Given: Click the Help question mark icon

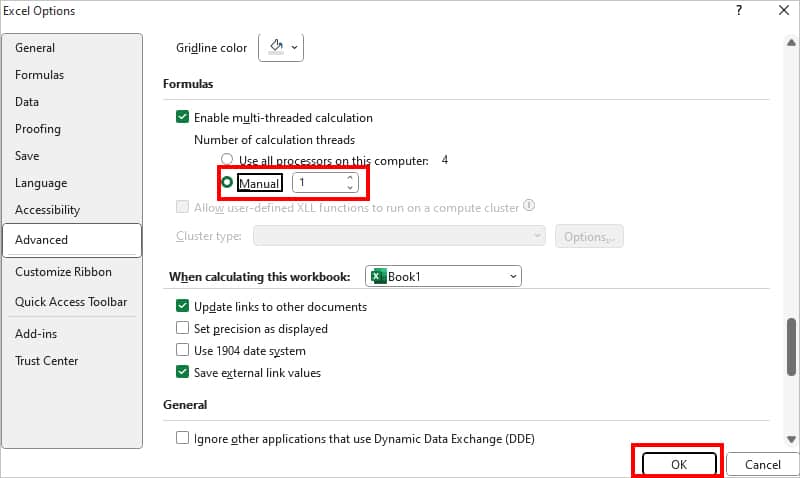Looking at the screenshot, I should [738, 11].
